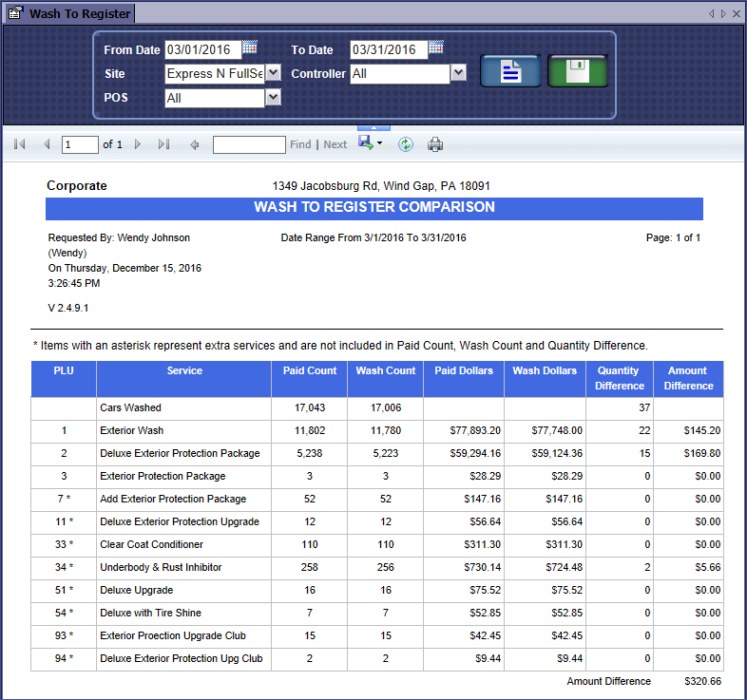747x700 pixels.
Task: Click the current page number field
Action: [x=80, y=144]
